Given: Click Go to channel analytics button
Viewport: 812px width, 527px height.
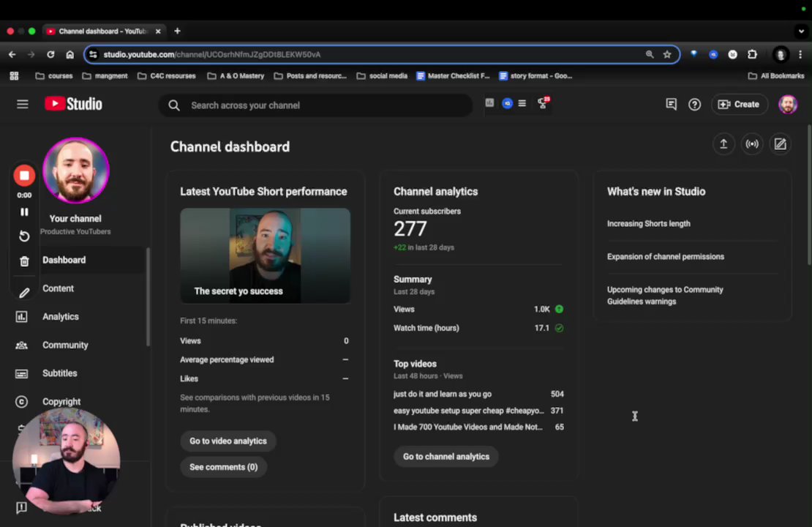Looking at the screenshot, I should pyautogui.click(x=446, y=457).
